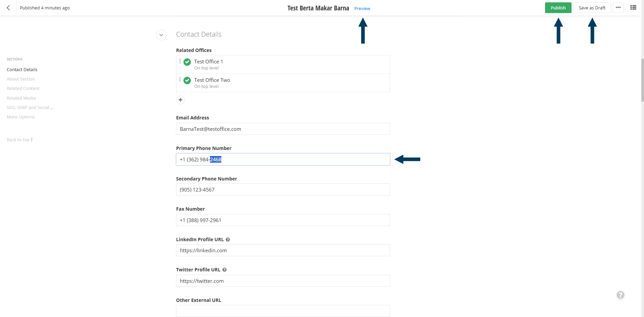644x317 pixels.
Task: Open SEO, SERP and Social section
Action: (x=30, y=107)
